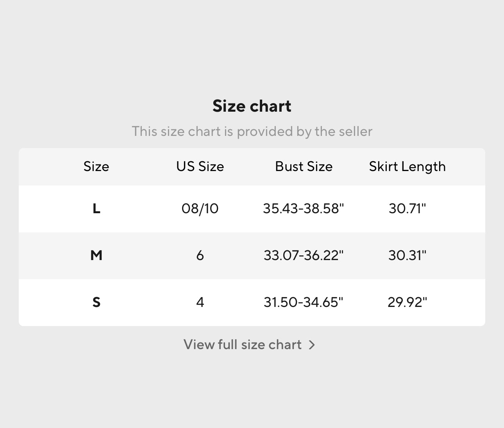The image size is (504, 428).
Task: Select the Skirt Length column header
Action: (407, 166)
